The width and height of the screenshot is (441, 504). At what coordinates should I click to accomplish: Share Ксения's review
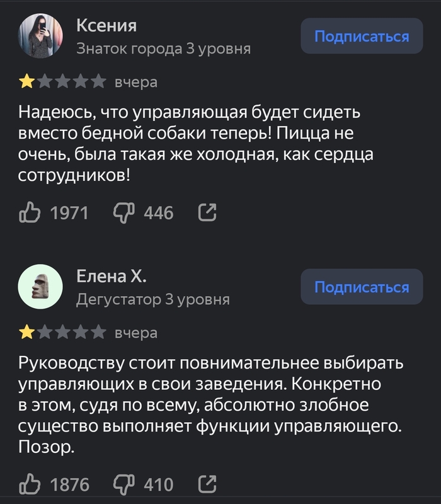(x=207, y=214)
